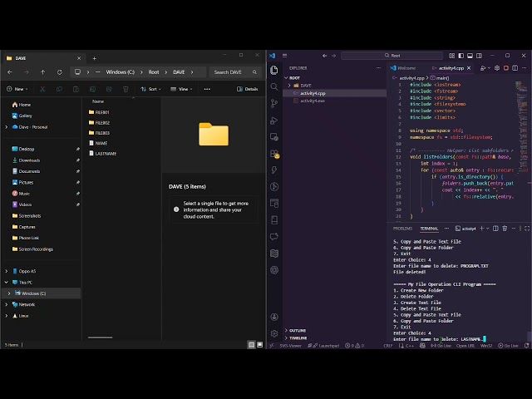Open the New dropdown in File Explorer
The image size is (532, 399).
(x=17, y=89)
